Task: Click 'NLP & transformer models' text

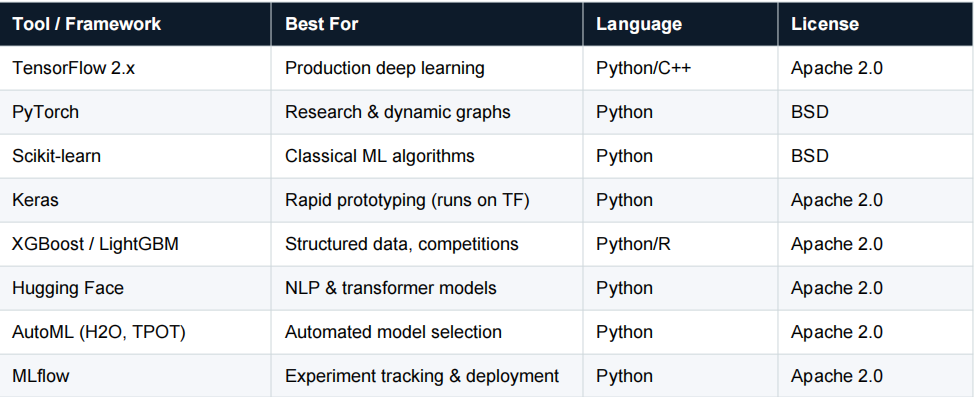Action: pos(391,288)
